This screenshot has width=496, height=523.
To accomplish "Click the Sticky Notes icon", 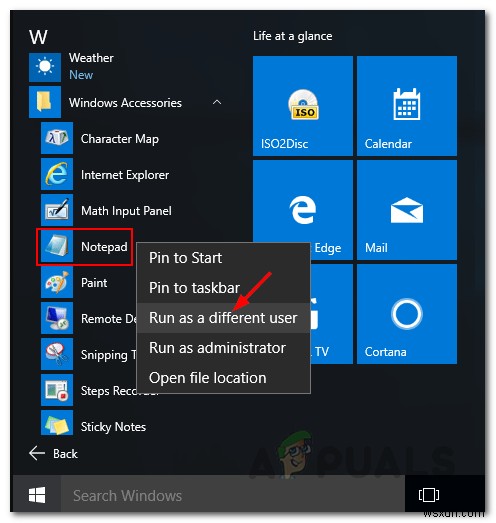I will click(57, 423).
